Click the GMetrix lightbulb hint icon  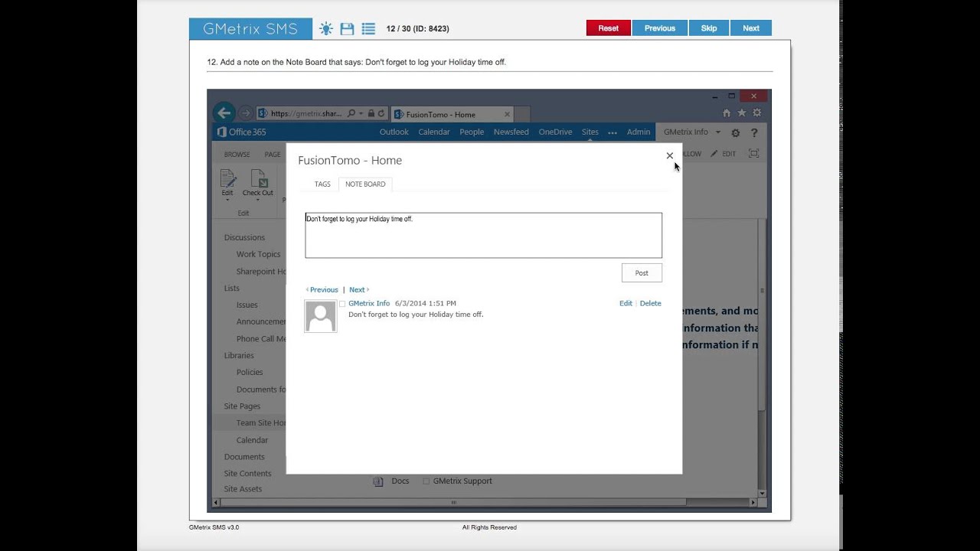pos(326,29)
